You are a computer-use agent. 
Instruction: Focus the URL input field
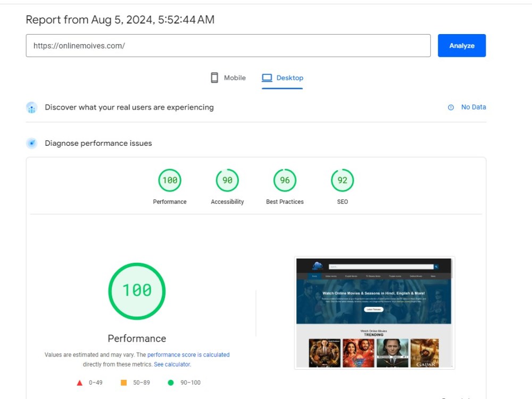coord(228,45)
